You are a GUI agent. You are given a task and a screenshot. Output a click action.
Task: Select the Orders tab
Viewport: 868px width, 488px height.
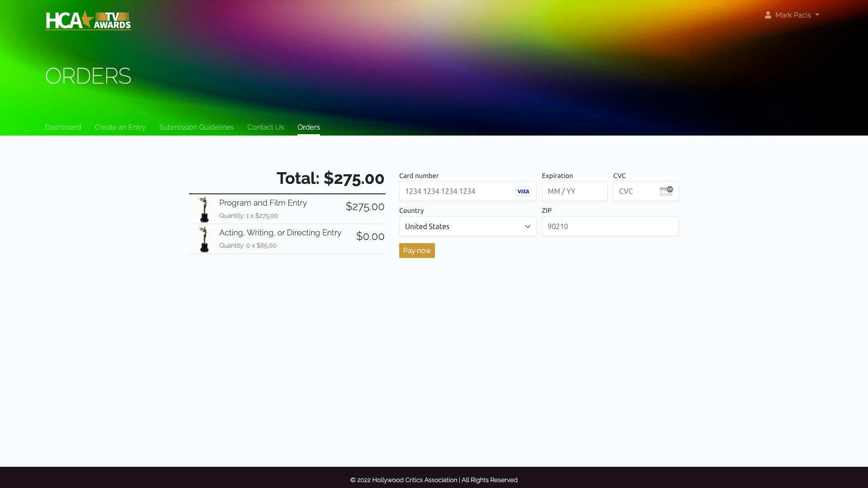coord(308,127)
